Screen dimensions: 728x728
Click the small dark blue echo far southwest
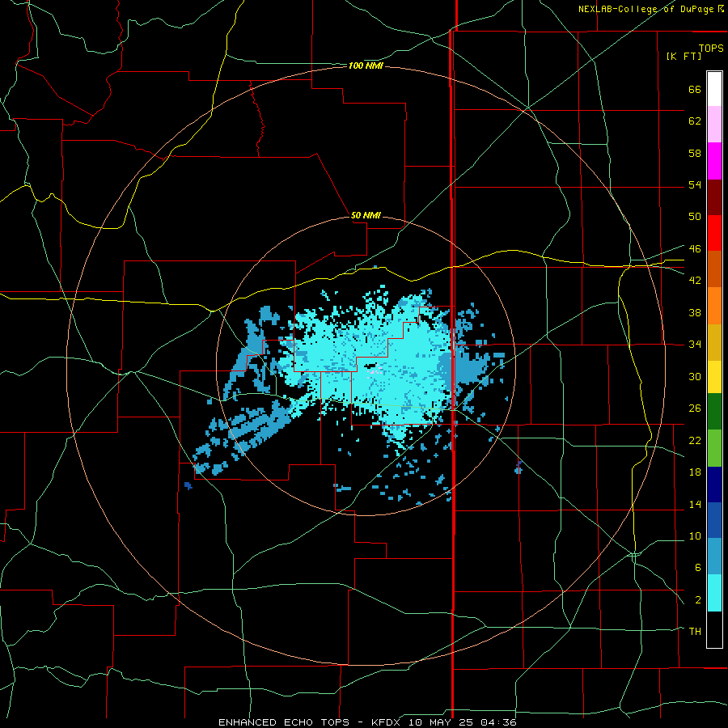click(188, 485)
